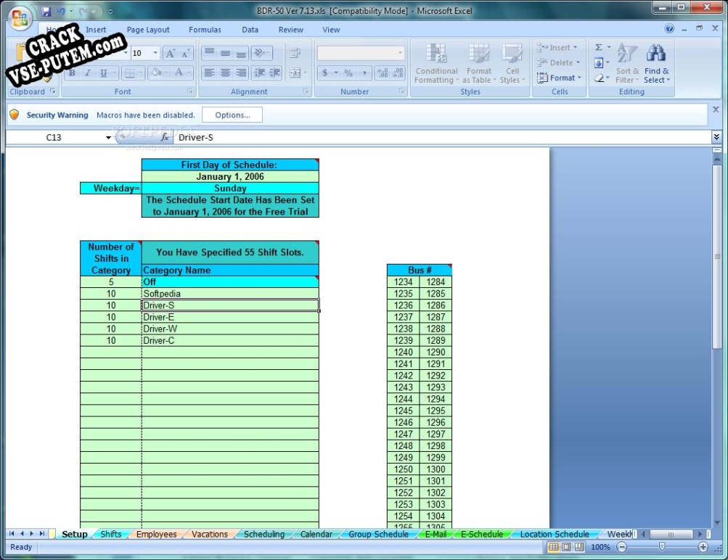Click the Accounting Number Format icon

[325, 73]
